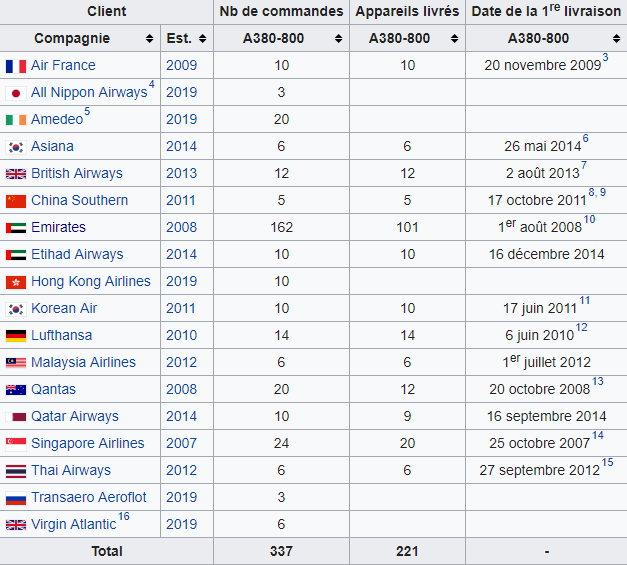Open the Virgin Atlantic link

[74, 524]
